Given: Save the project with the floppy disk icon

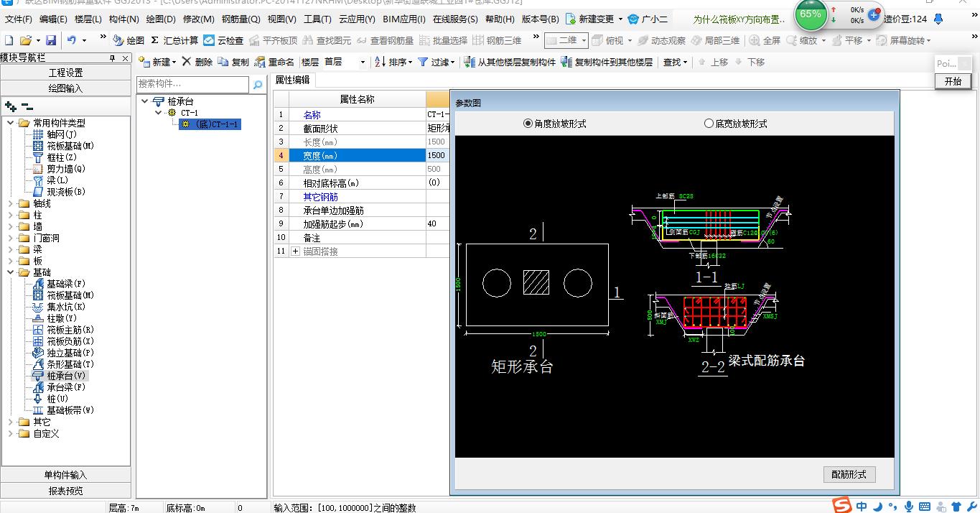Looking at the screenshot, I should tap(51, 41).
